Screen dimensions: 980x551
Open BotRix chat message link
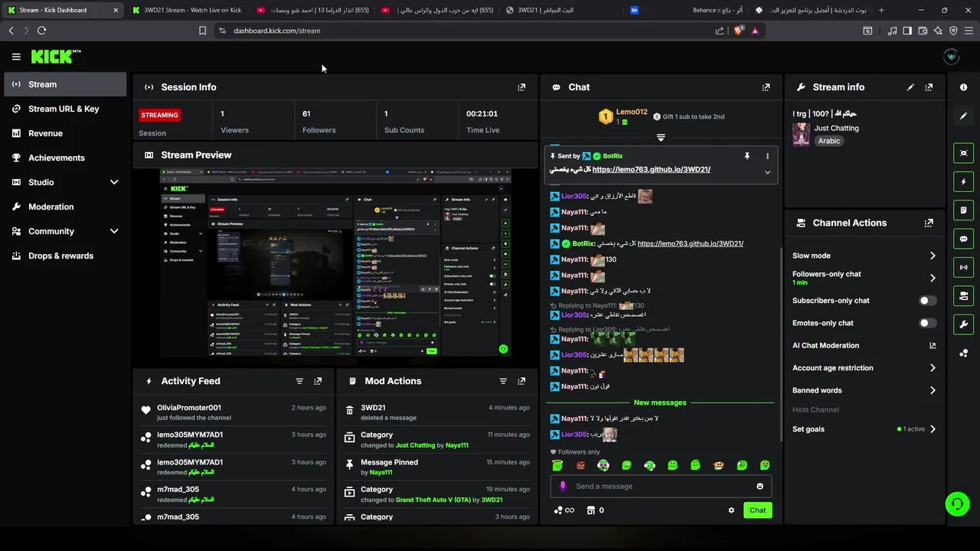coord(691,243)
